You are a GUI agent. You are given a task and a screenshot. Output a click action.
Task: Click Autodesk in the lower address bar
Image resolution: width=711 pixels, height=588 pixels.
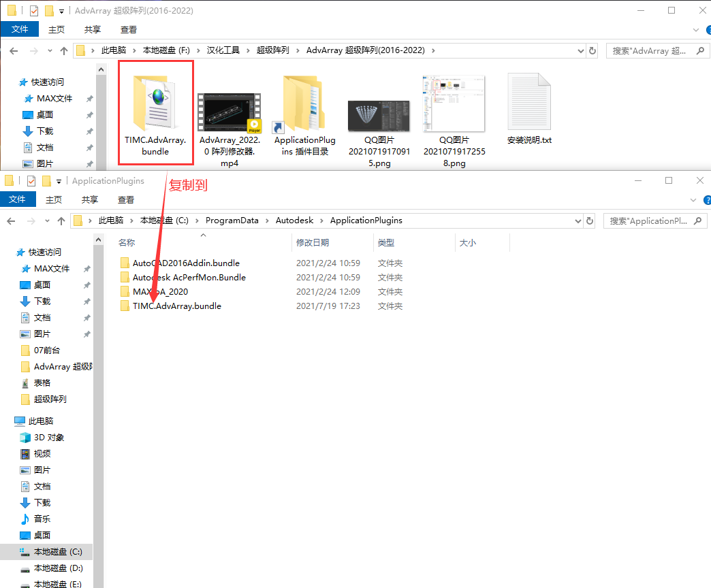(x=294, y=220)
